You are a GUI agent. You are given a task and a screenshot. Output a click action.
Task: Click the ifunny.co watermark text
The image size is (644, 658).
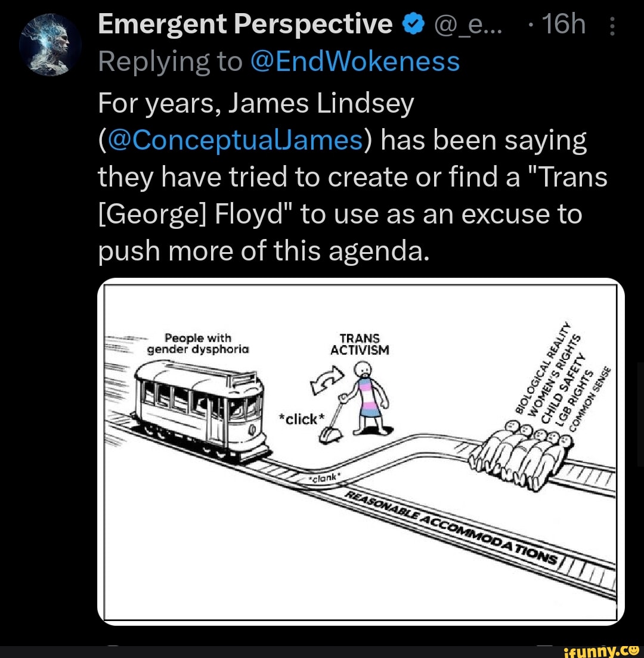(596, 651)
